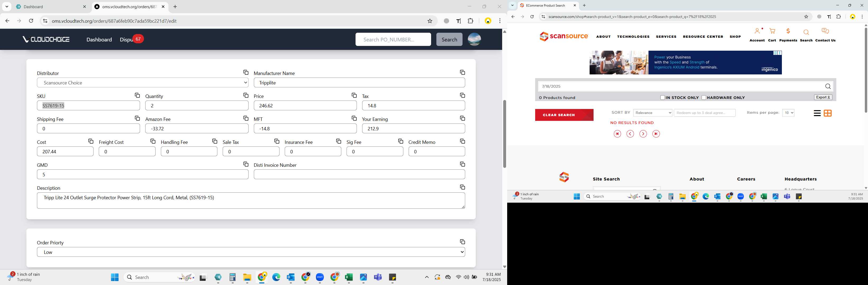Copy the Sig Fee value
The width and height of the screenshot is (868, 285).
(400, 141)
